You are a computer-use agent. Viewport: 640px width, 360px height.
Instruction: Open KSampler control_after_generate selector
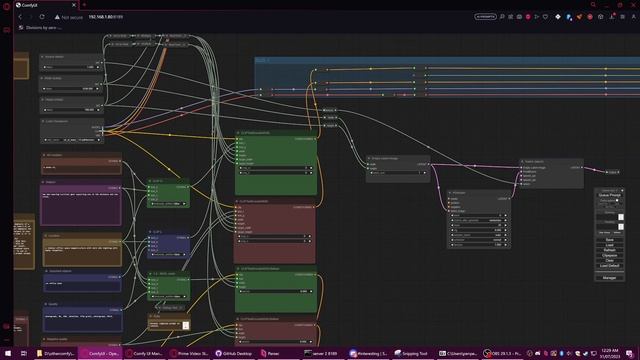click(479, 220)
